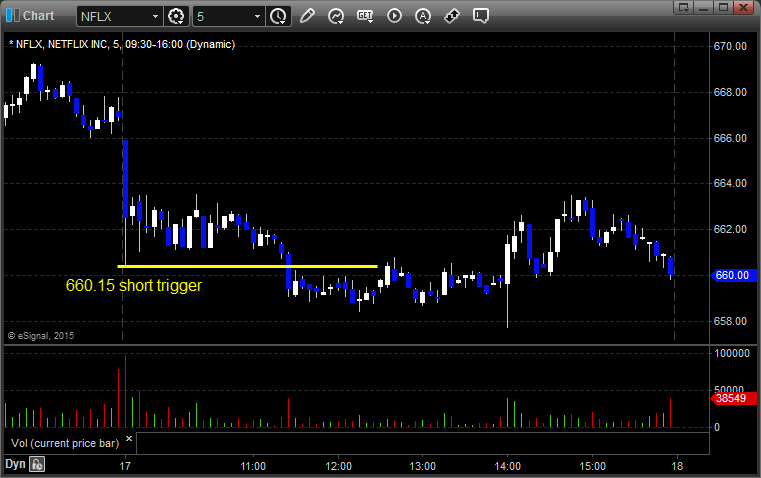This screenshot has height=478, width=761.
Task: Click the 15:00 time axis label
Action: (x=593, y=466)
